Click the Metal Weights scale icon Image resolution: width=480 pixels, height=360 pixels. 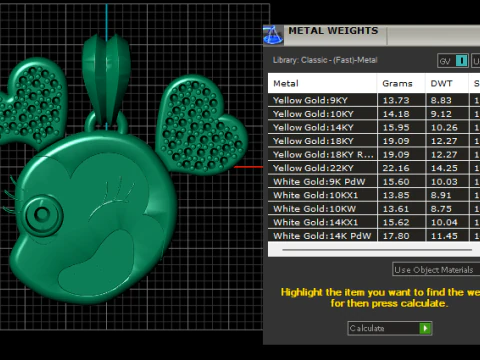click(273, 35)
